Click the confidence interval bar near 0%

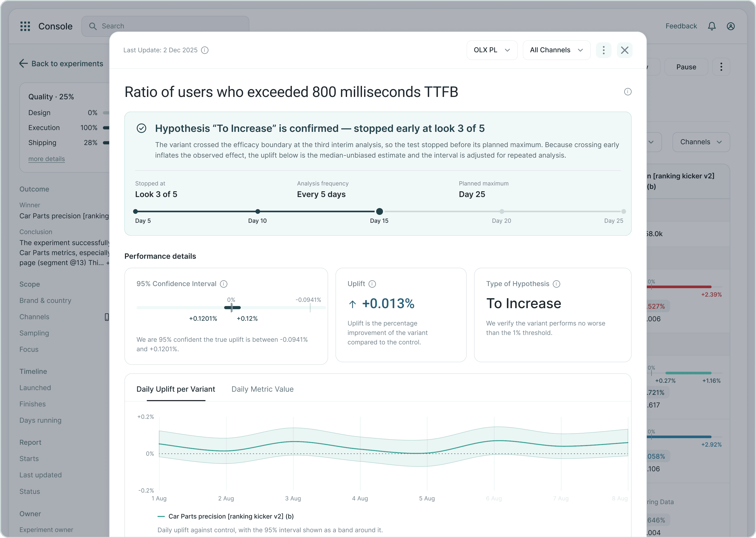232,308
